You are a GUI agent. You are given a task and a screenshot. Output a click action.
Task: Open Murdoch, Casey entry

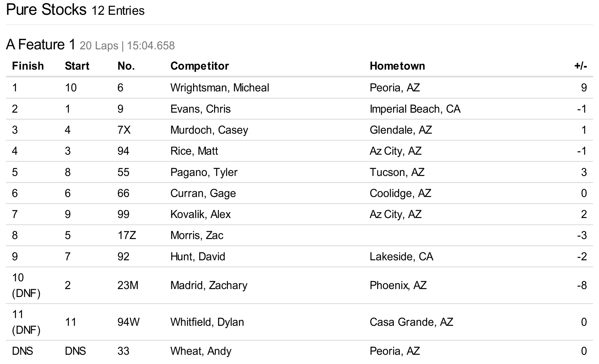209,130
